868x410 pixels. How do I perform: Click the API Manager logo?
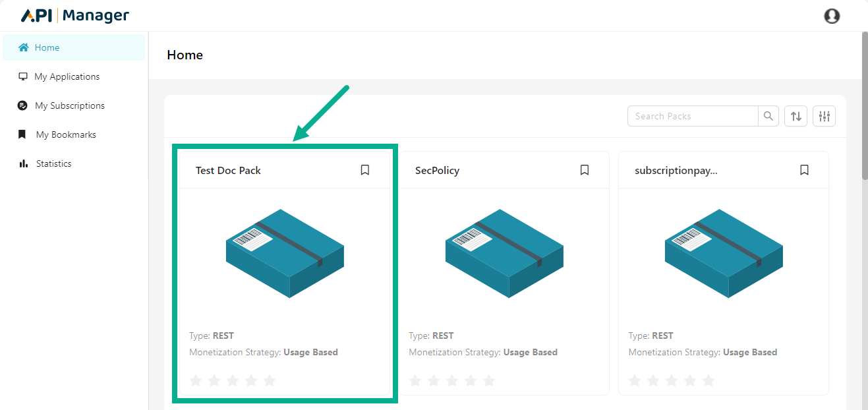[75, 16]
